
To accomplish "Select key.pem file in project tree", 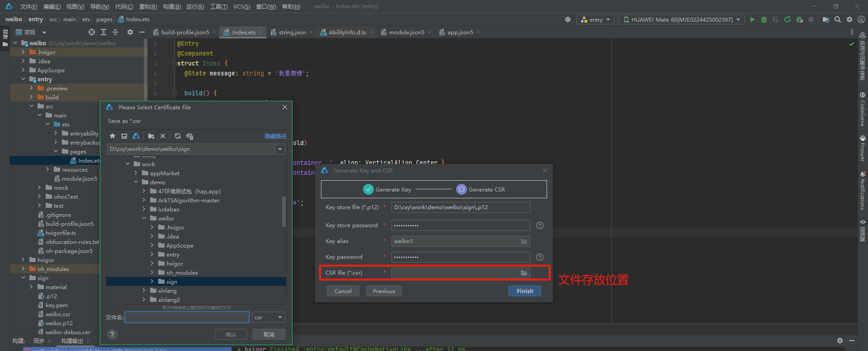I will (x=56, y=305).
